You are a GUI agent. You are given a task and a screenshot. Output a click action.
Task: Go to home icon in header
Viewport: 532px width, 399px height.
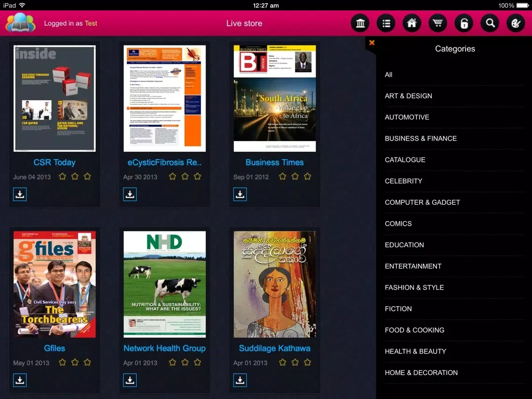(412, 23)
